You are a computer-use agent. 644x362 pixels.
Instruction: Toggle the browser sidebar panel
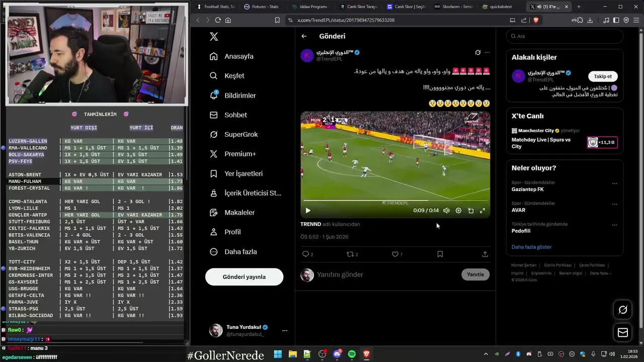617,20
